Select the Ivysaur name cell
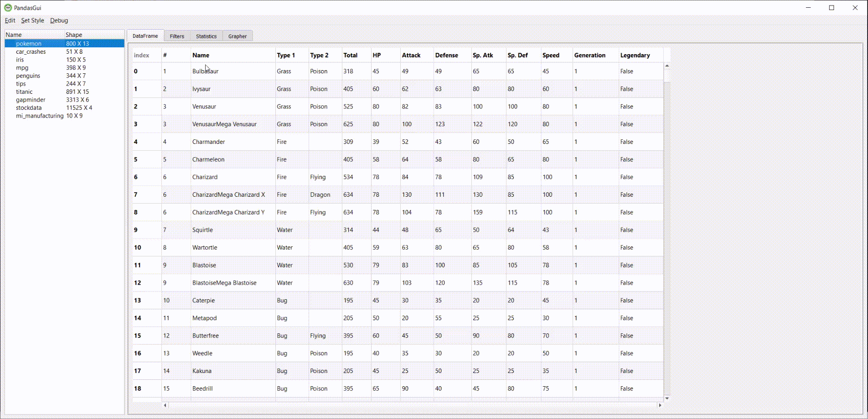 [233, 89]
